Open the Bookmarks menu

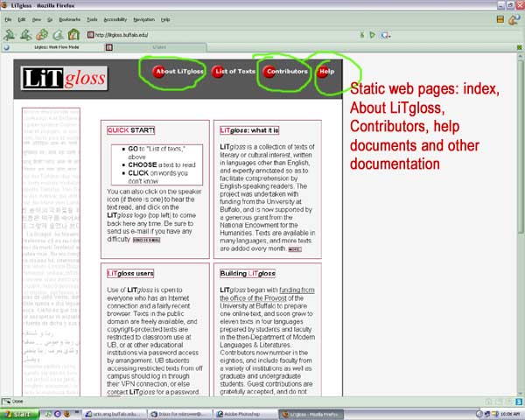(x=70, y=20)
